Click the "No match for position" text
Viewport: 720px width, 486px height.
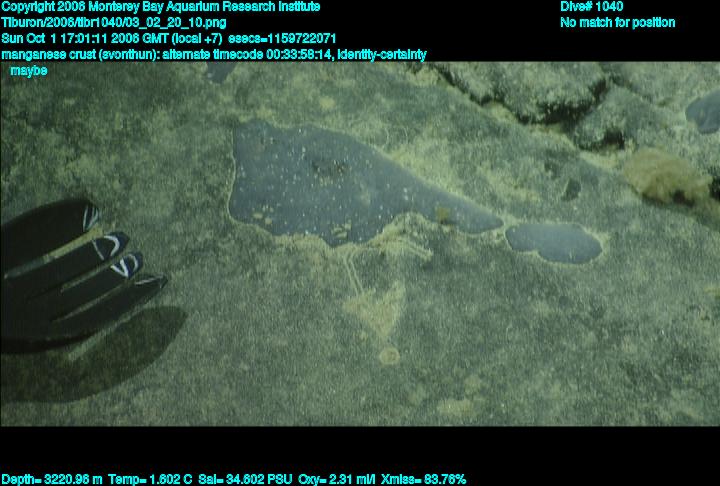pyautogui.click(x=618, y=23)
